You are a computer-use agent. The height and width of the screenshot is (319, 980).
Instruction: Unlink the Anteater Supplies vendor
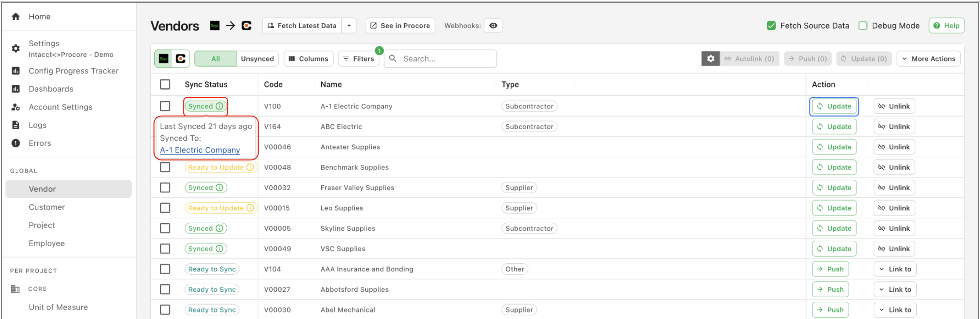tap(894, 147)
